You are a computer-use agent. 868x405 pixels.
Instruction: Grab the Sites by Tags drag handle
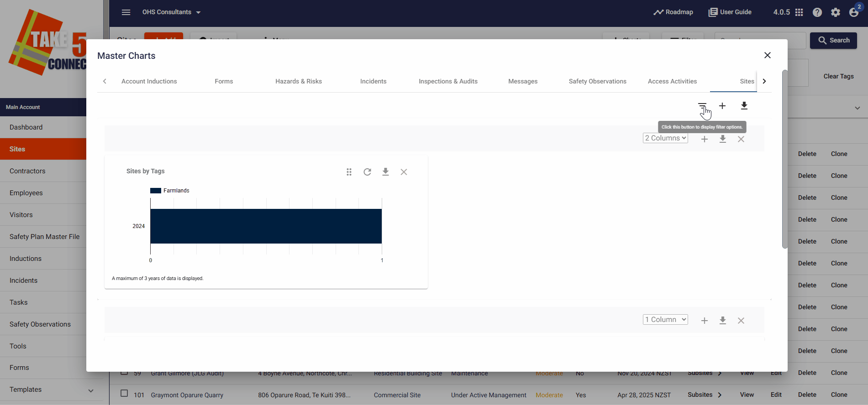coord(349,172)
